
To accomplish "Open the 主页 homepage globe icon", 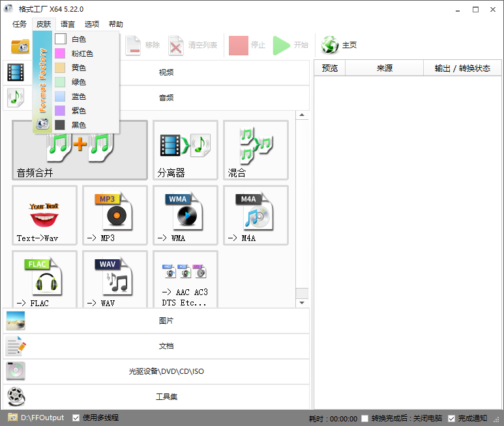I will [x=330, y=45].
